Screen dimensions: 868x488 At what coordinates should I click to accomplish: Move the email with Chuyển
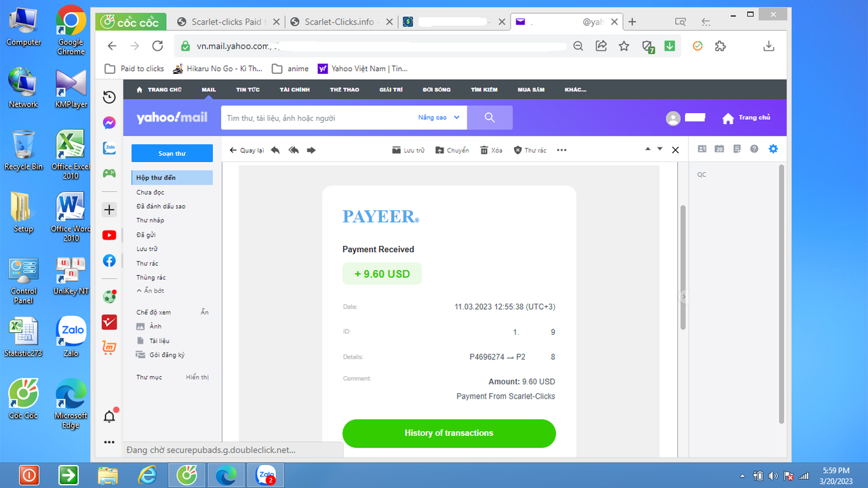click(452, 150)
